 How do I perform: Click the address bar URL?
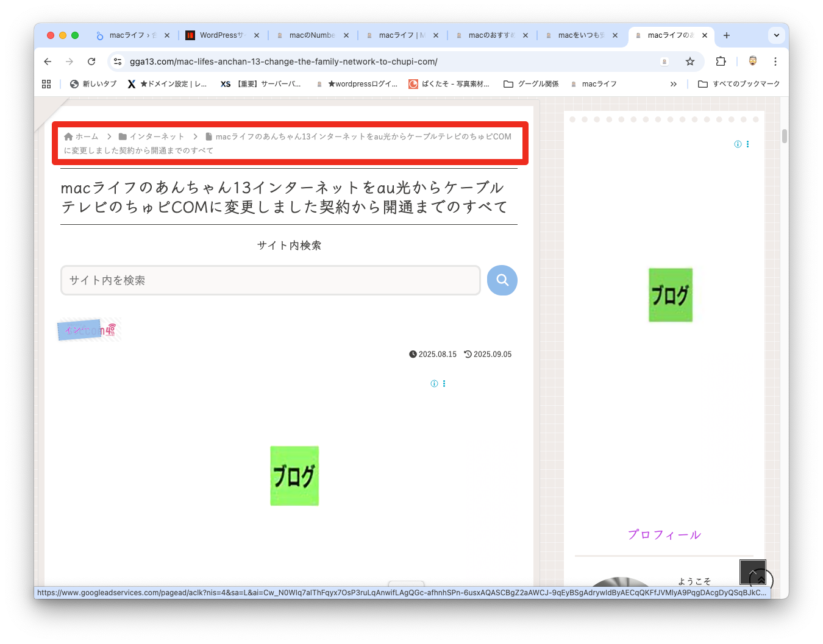283,62
